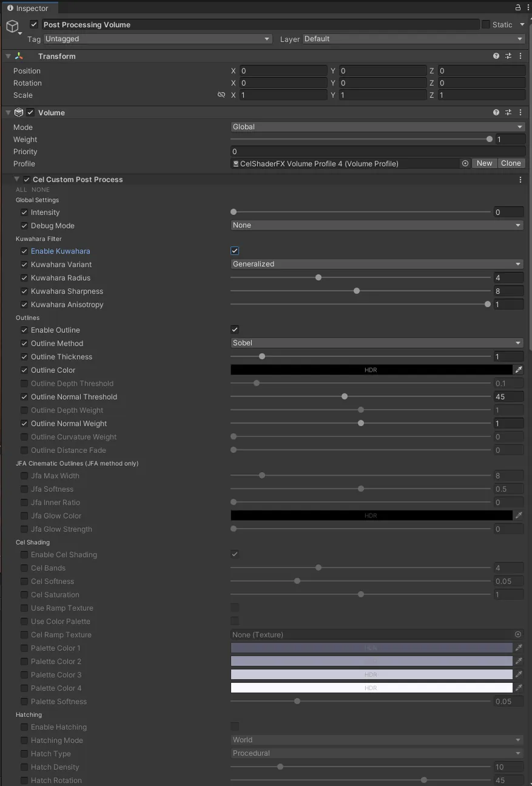Click the Outline Normal Threshold slider handle
The width and height of the screenshot is (532, 786).
345,397
